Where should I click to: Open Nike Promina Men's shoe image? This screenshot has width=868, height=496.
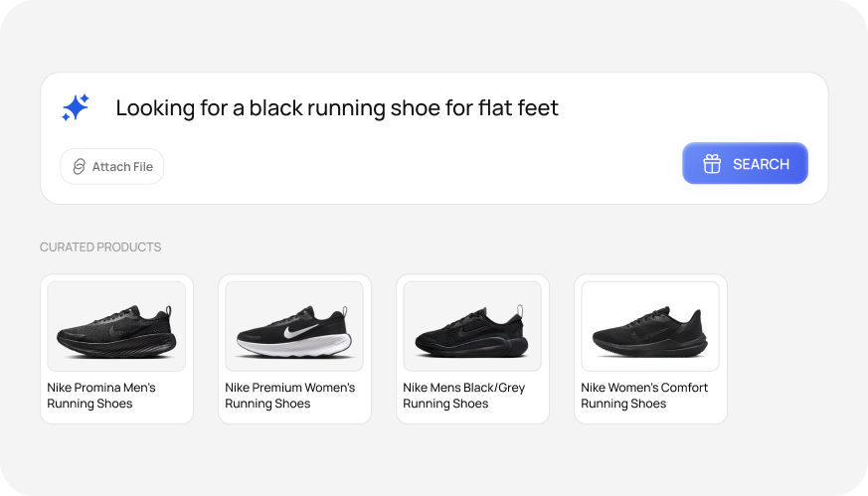click(116, 326)
